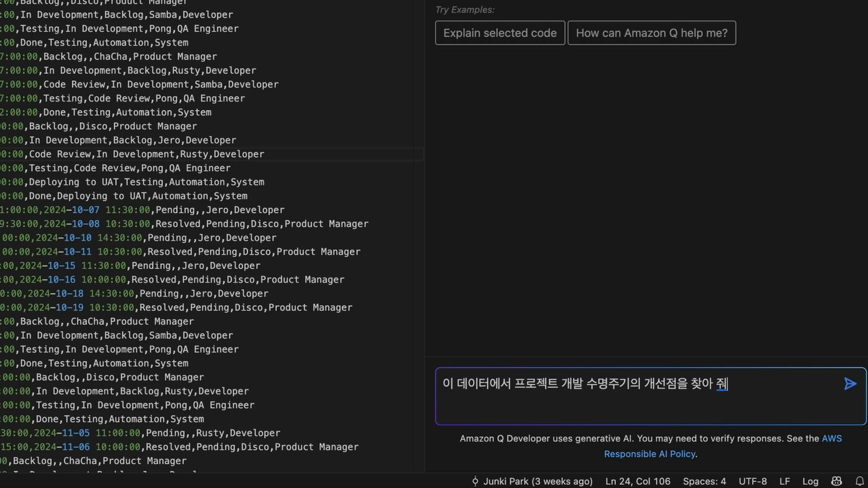Focus the Amazon Q chat input box
Image resolution: width=868 pixels, height=488 pixels.
(x=633, y=402)
